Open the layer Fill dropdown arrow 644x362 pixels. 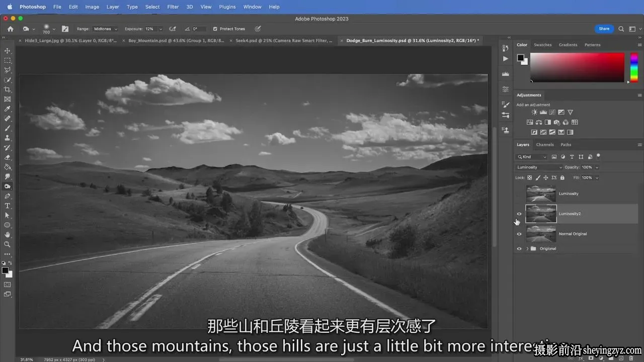pos(597,177)
